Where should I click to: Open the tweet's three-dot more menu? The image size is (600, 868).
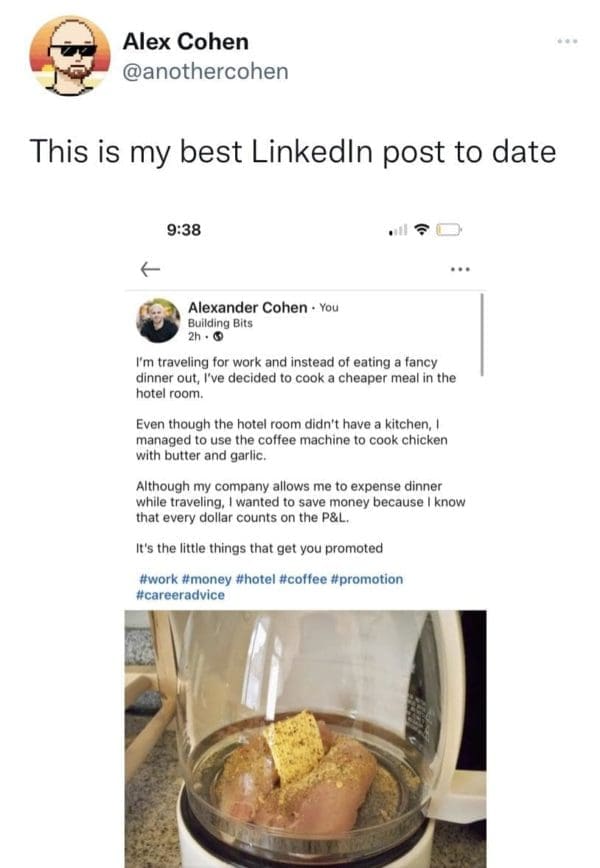(567, 44)
